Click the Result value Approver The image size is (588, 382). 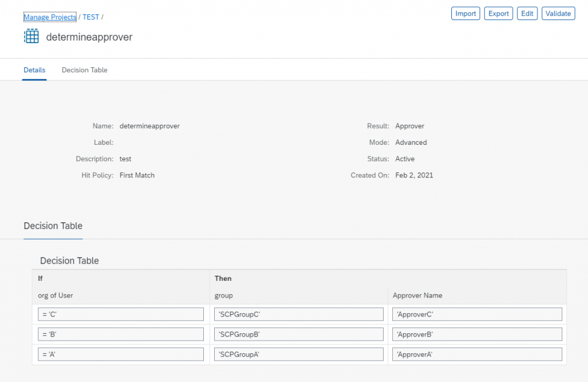tap(409, 126)
